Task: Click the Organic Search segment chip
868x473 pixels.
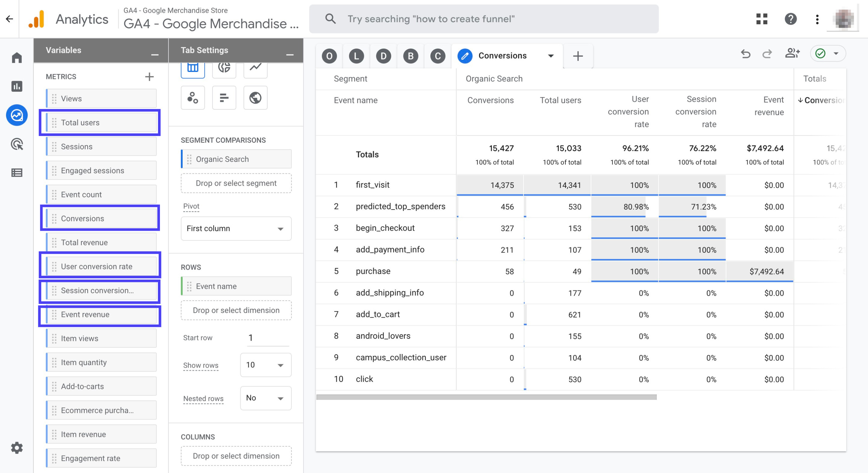Action: click(236, 159)
